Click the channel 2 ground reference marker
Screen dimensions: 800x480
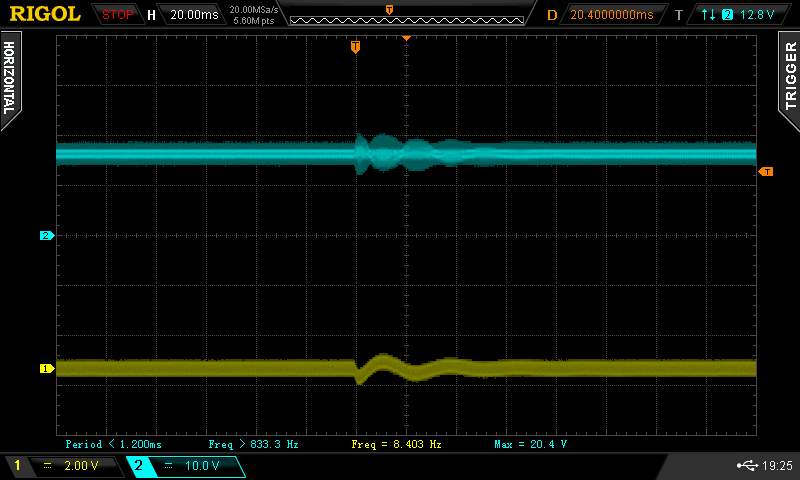[45, 236]
